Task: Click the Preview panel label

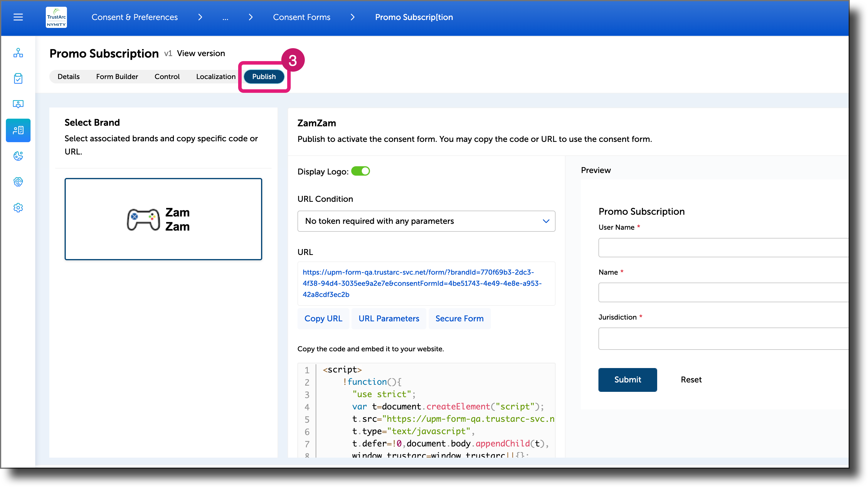Action: 596,170
